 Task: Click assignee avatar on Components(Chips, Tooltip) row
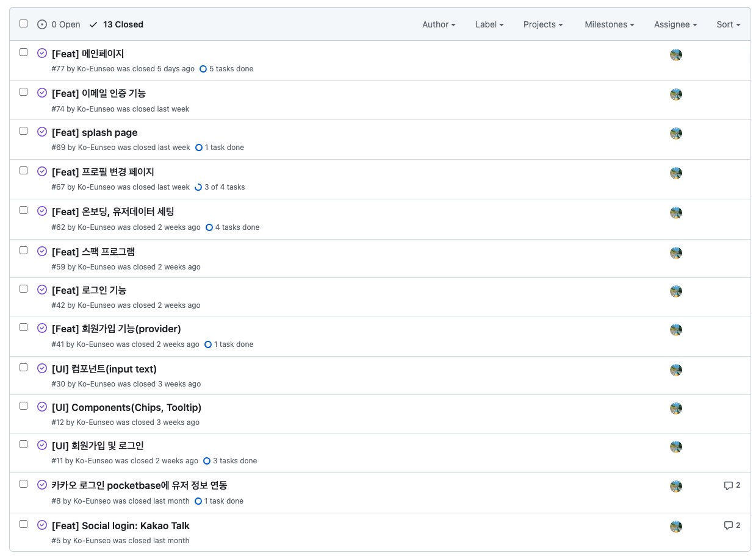click(x=676, y=408)
